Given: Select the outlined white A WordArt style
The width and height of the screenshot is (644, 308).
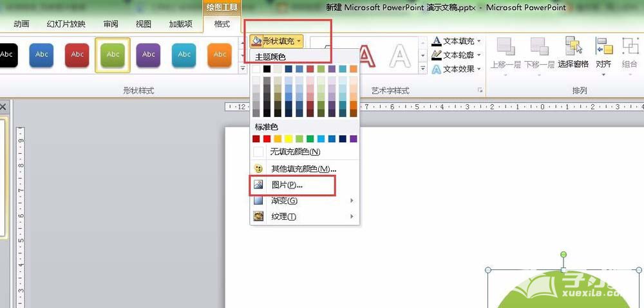Looking at the screenshot, I should tap(399, 57).
